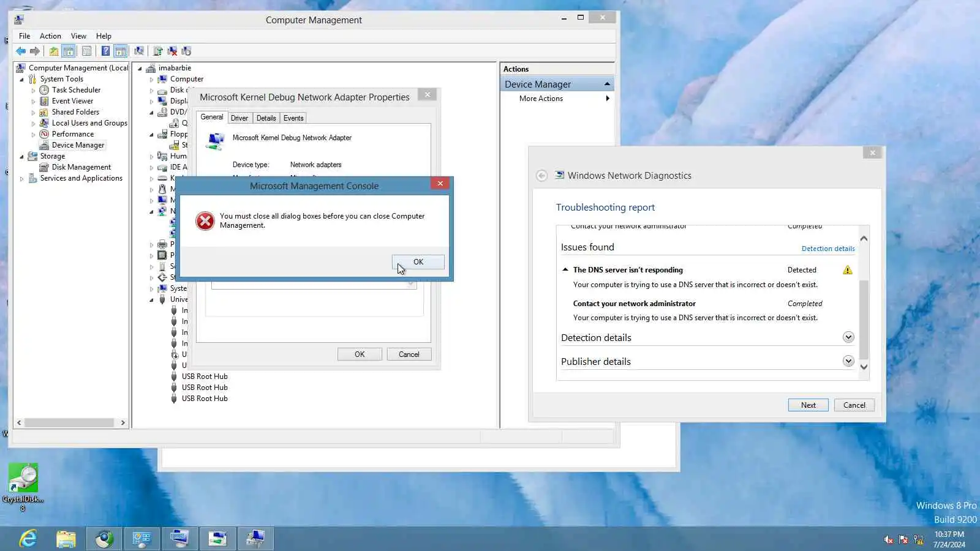Viewport: 980px width, 551px height.
Task: Open the Help menu
Action: tap(104, 36)
